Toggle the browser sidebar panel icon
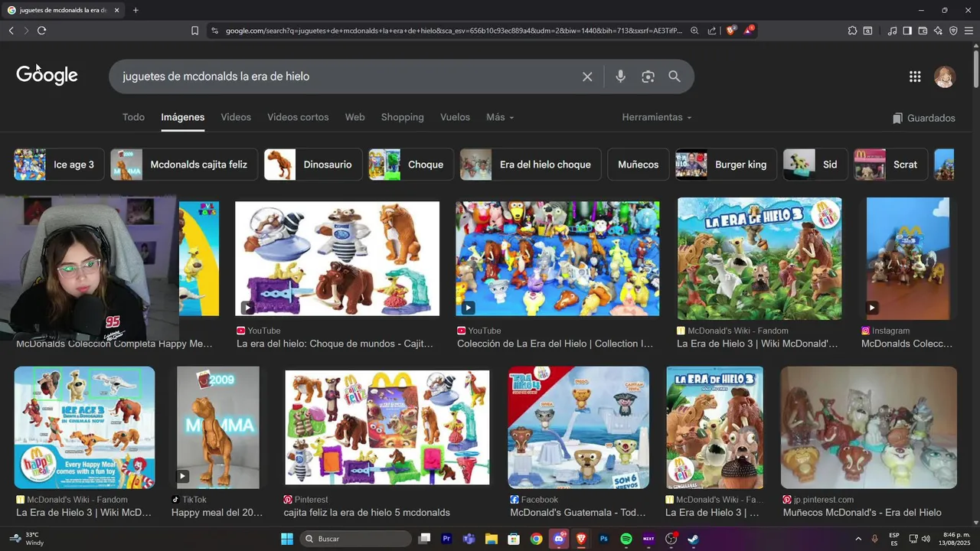The height and width of the screenshot is (551, 980). pos(907,31)
